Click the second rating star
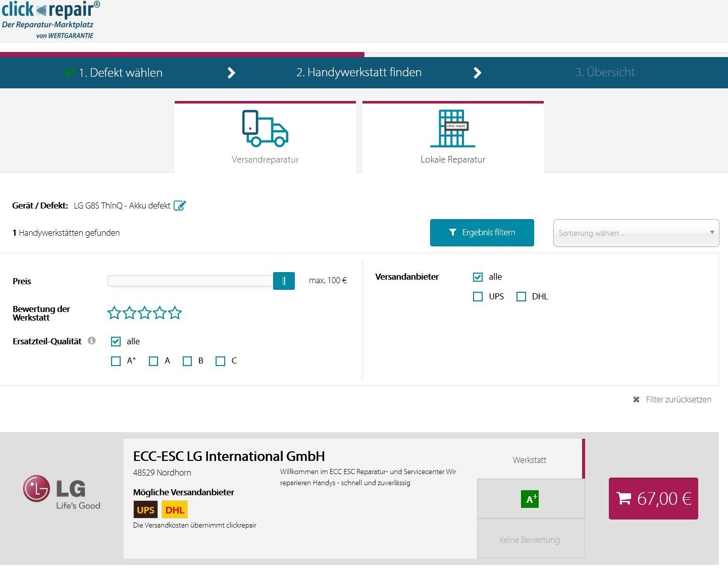This screenshot has width=728, height=572. [x=130, y=313]
